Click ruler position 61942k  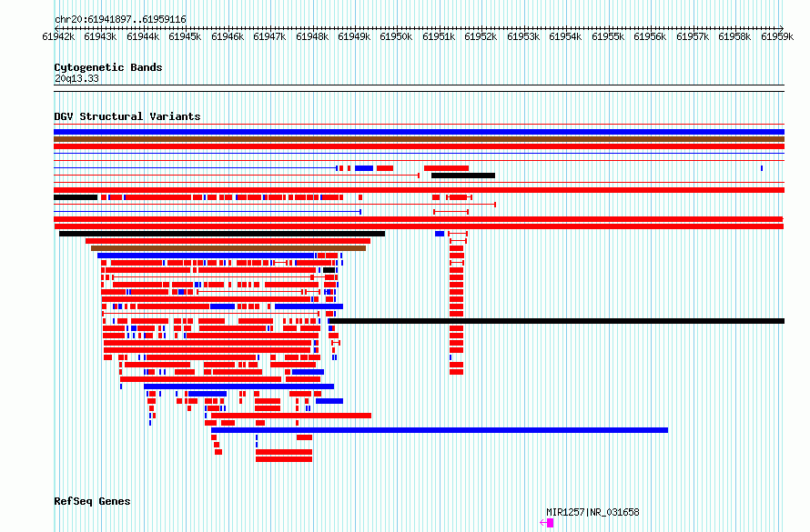pyautogui.click(x=58, y=36)
